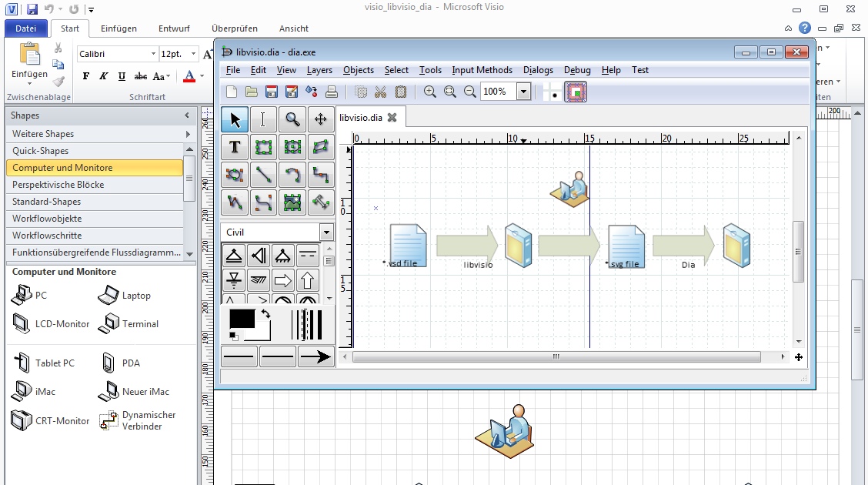The image size is (868, 485).
Task: Toggle Italic (K) in Visio ribbon
Action: tap(104, 76)
